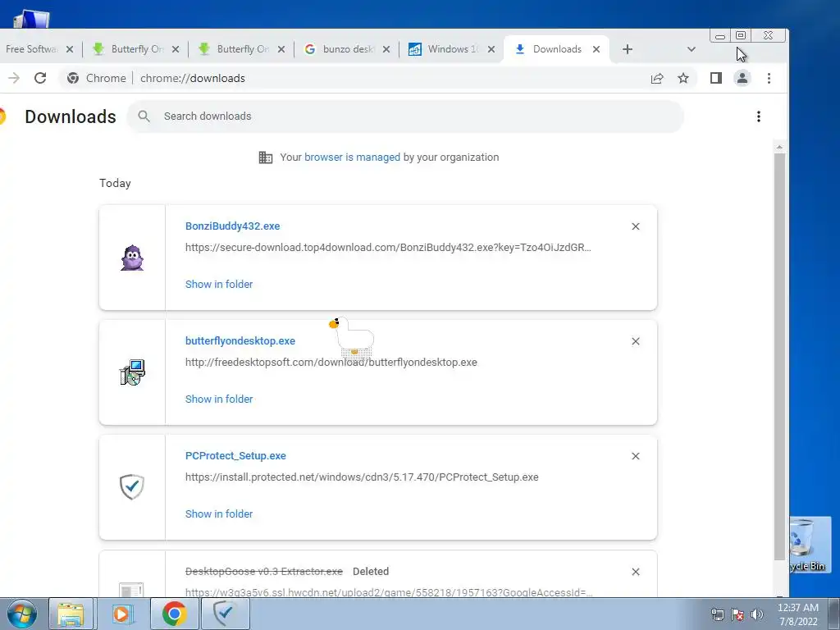Click the Chrome taskbar icon
The height and width of the screenshot is (630, 840).
(x=174, y=614)
